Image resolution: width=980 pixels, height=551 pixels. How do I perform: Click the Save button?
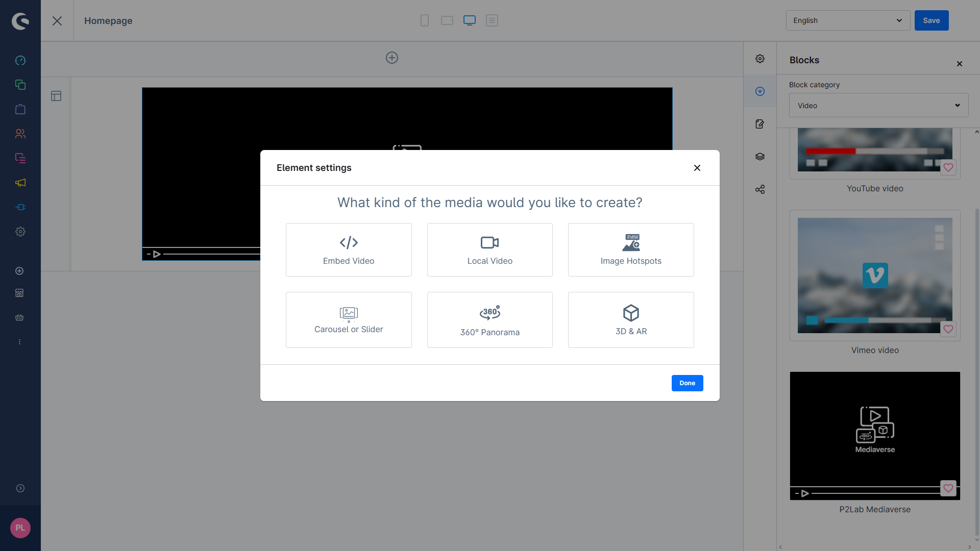[932, 20]
